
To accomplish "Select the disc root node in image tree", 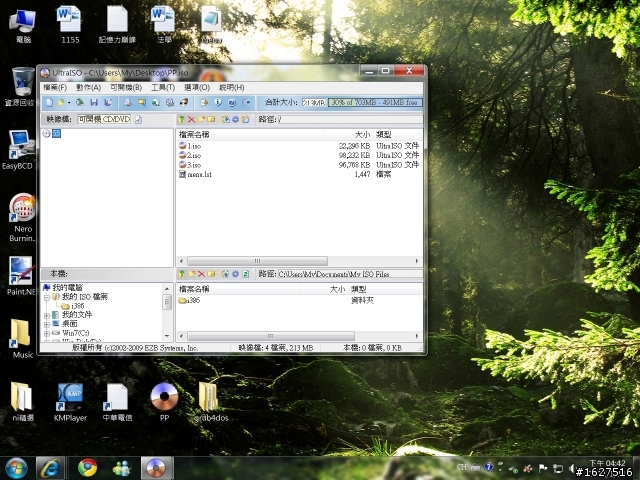I will 52,133.
